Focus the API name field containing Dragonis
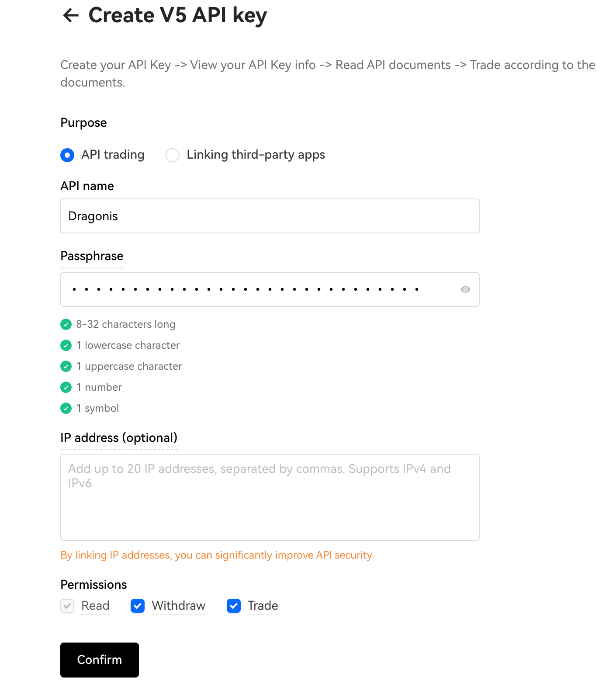This screenshot has height=688, width=616. [270, 216]
